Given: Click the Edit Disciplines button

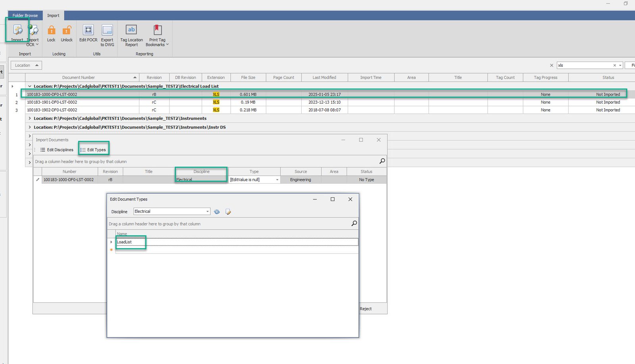Looking at the screenshot, I should click(x=57, y=150).
